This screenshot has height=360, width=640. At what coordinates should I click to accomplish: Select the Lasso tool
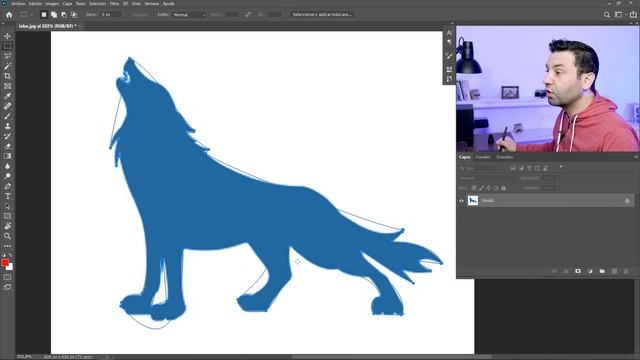(7, 56)
